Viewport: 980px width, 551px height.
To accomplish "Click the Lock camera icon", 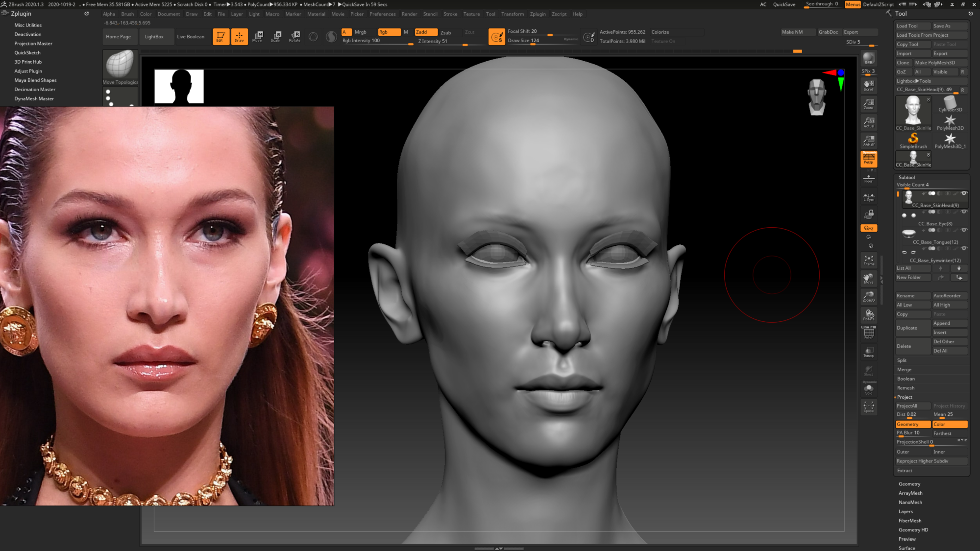I will pyautogui.click(x=868, y=214).
